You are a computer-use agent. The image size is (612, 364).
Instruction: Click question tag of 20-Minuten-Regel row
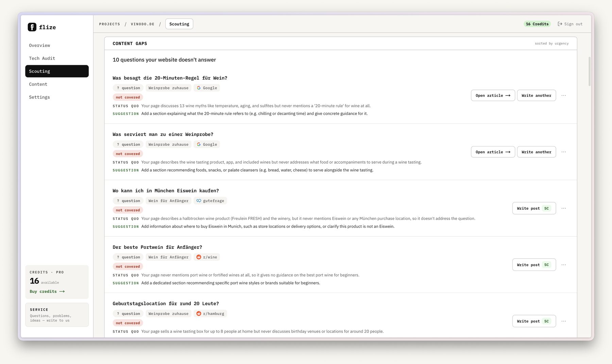click(128, 88)
